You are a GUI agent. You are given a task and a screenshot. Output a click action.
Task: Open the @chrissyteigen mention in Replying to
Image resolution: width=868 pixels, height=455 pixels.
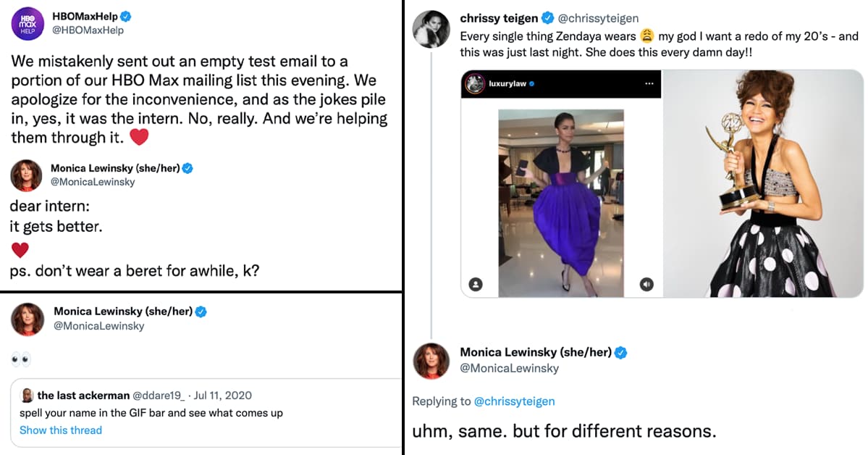pos(513,401)
